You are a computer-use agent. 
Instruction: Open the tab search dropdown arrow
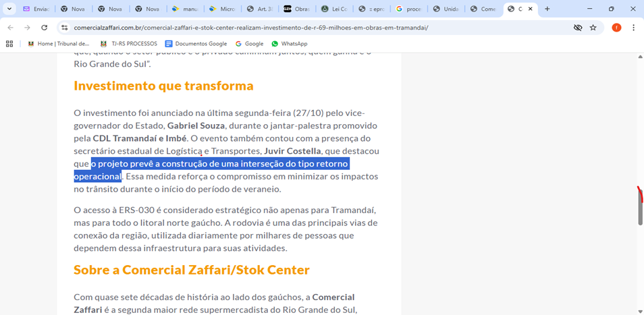[x=9, y=9]
